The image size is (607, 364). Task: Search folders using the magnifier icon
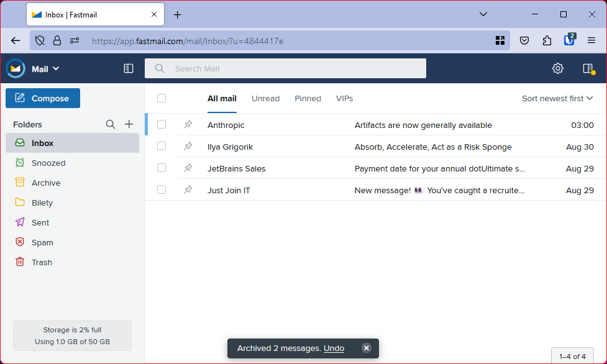[x=111, y=124]
